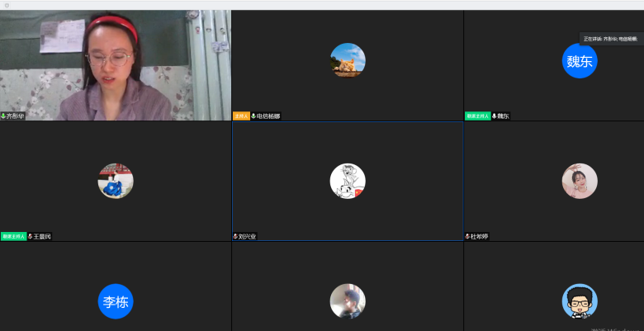Click the microphone icon beside 魏东 name

[494, 116]
